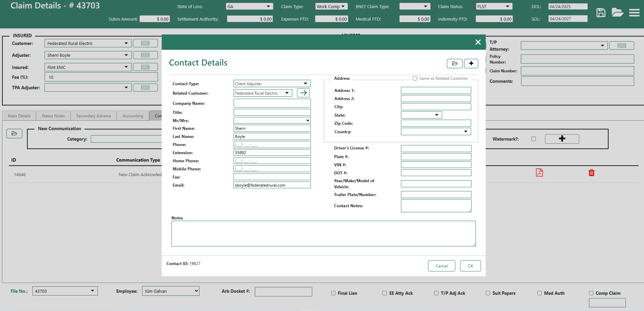
Task: Click the open folder icon in header
Action: [x=617, y=13]
